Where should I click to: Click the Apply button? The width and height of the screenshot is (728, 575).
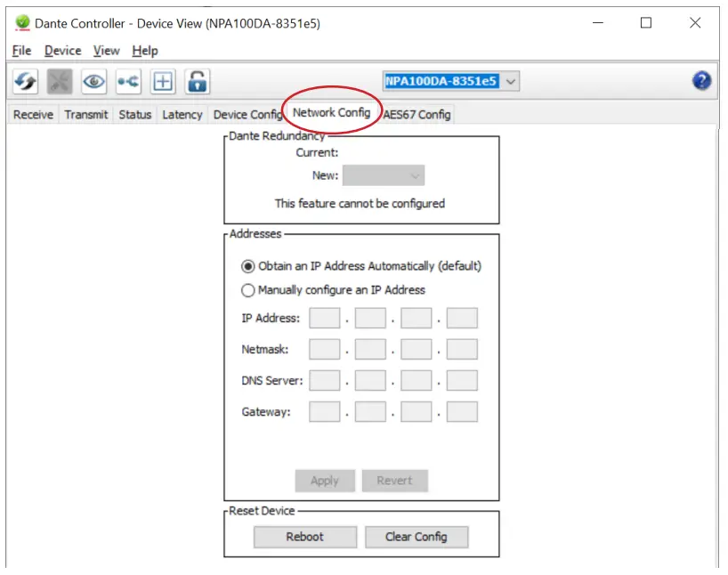point(325,481)
